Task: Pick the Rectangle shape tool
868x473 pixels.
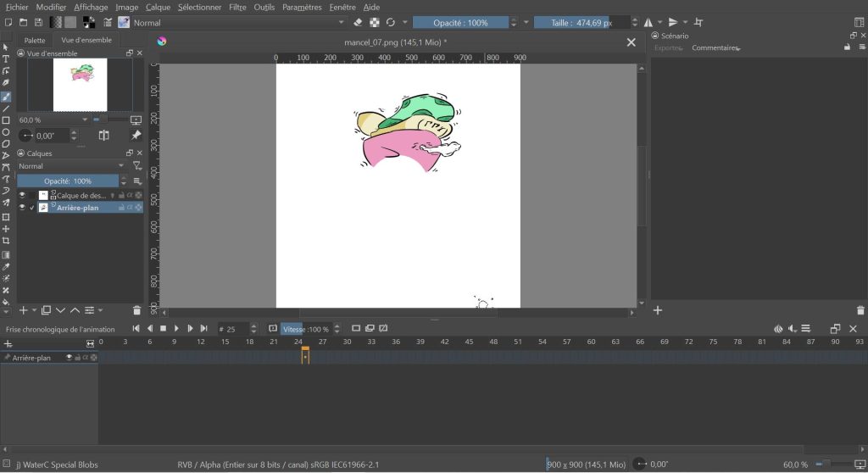Action: (6, 120)
